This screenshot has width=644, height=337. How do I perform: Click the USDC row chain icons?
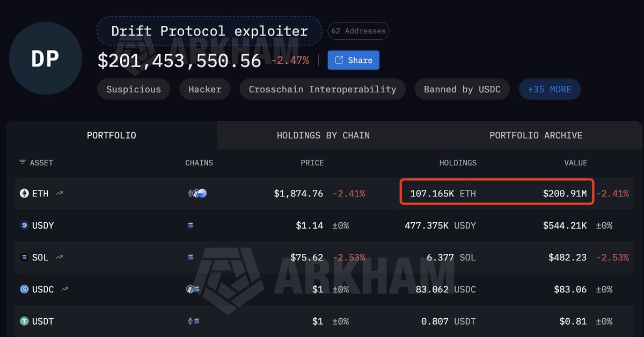pyautogui.click(x=193, y=289)
